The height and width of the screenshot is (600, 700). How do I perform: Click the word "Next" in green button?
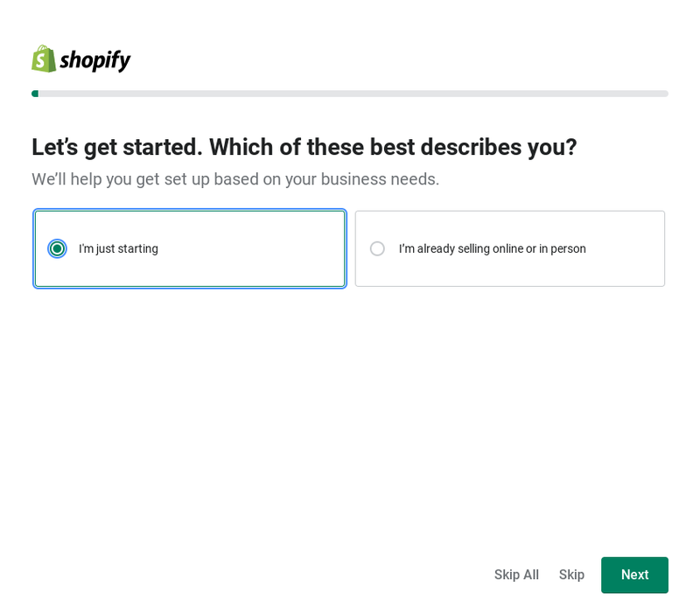[635, 575]
